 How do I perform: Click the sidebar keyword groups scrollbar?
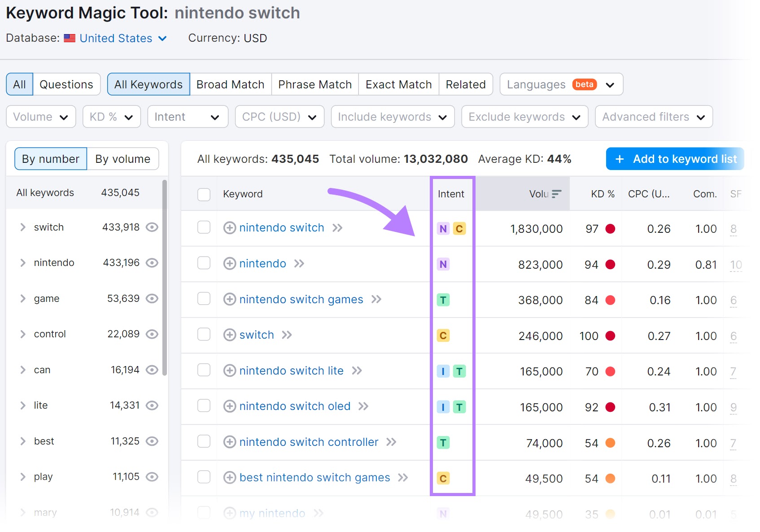[165, 278]
